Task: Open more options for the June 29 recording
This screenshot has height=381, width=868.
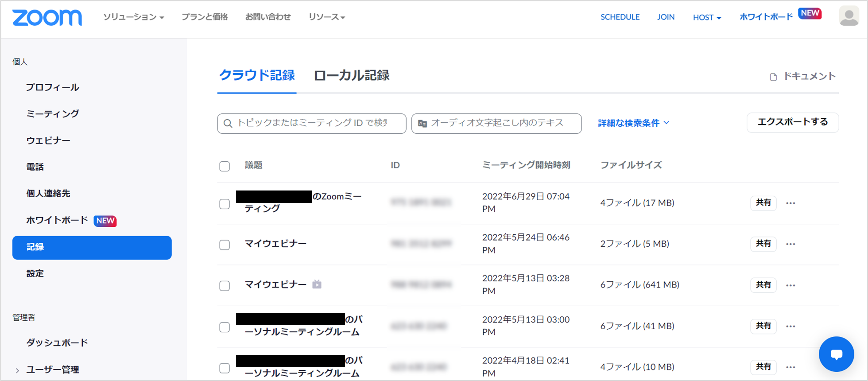Action: point(790,203)
